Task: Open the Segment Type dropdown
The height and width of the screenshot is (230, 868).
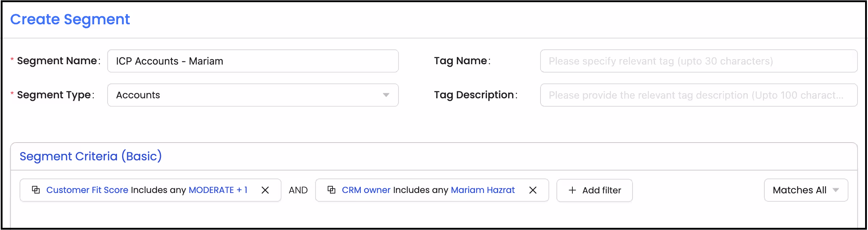Action: (386, 95)
